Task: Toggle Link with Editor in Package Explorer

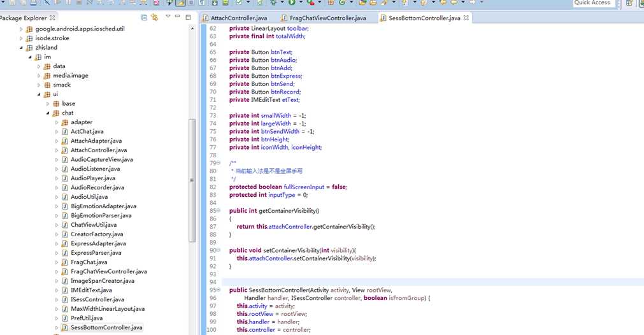Action: point(155,17)
